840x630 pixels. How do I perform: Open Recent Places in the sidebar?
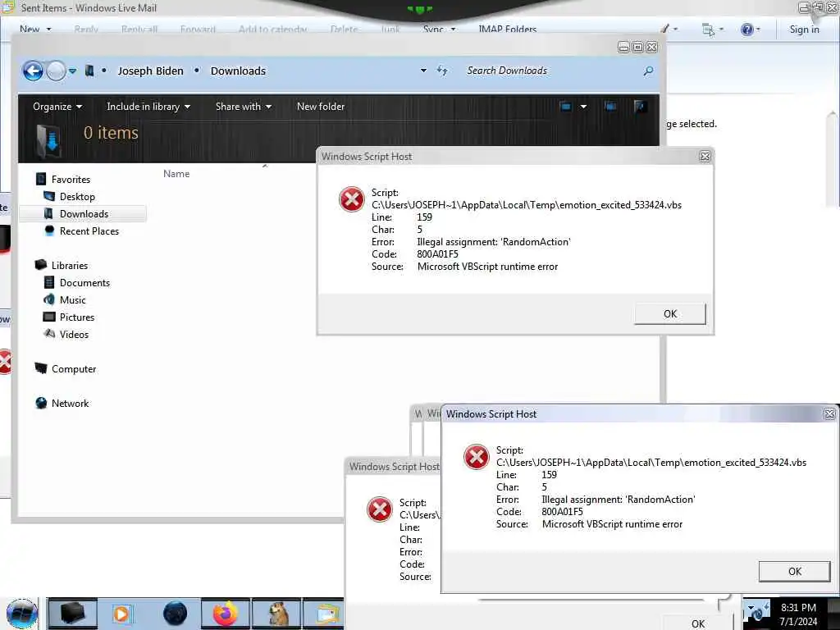[89, 231]
